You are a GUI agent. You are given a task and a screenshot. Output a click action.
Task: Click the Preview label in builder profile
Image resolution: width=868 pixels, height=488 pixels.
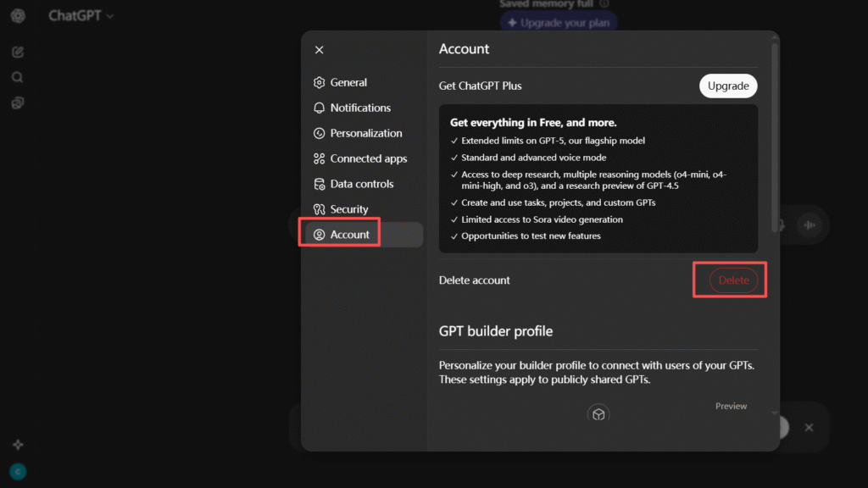tap(731, 406)
